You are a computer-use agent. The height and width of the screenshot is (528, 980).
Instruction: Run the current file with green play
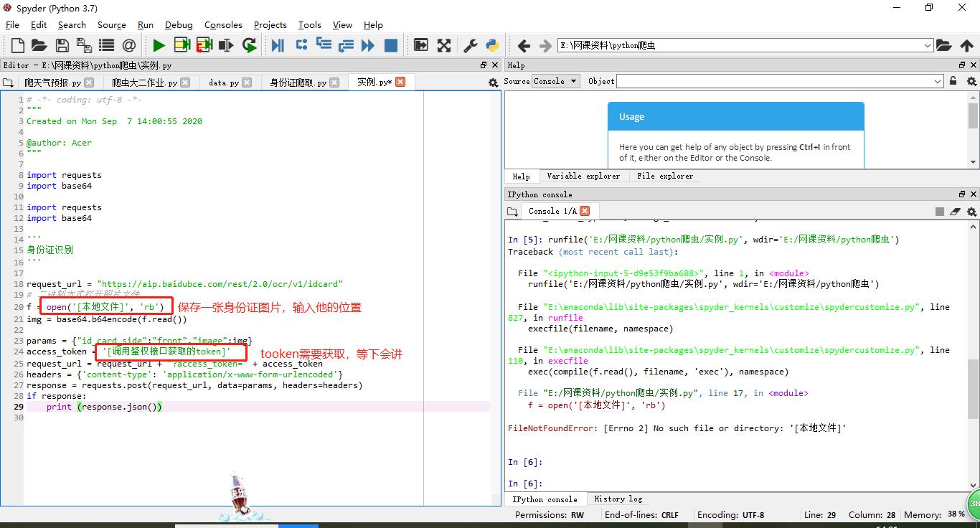coord(159,45)
